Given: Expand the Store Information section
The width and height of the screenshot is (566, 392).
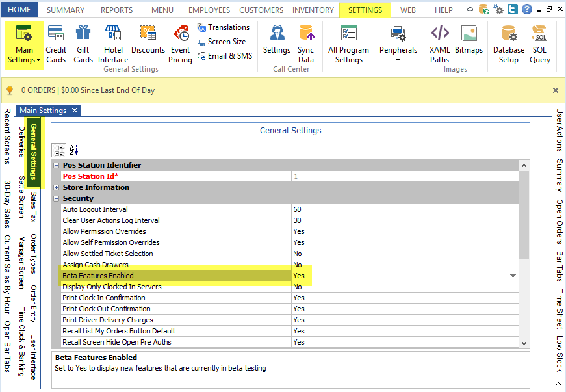Looking at the screenshot, I should point(57,187).
